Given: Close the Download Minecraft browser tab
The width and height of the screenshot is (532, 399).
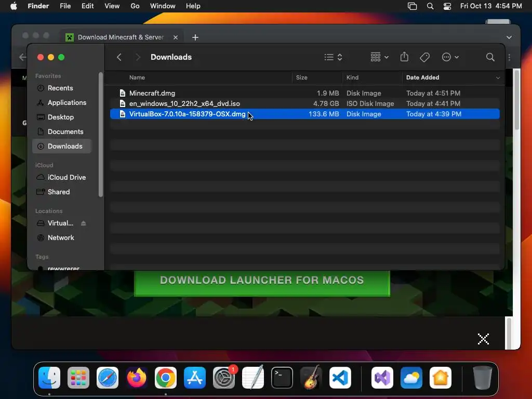Looking at the screenshot, I should 176,37.
